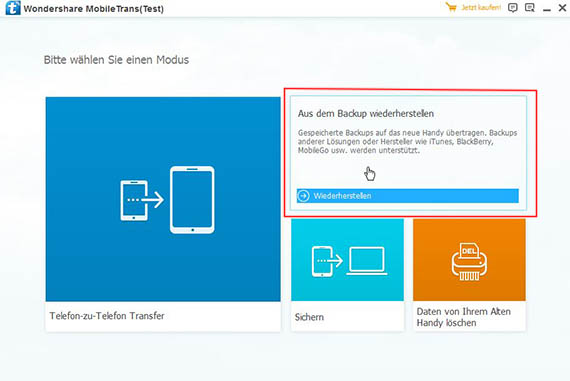Click the 'Bitte wählen Sie einen Modus' heading
Viewport: 570px width, 381px height.
click(x=116, y=60)
